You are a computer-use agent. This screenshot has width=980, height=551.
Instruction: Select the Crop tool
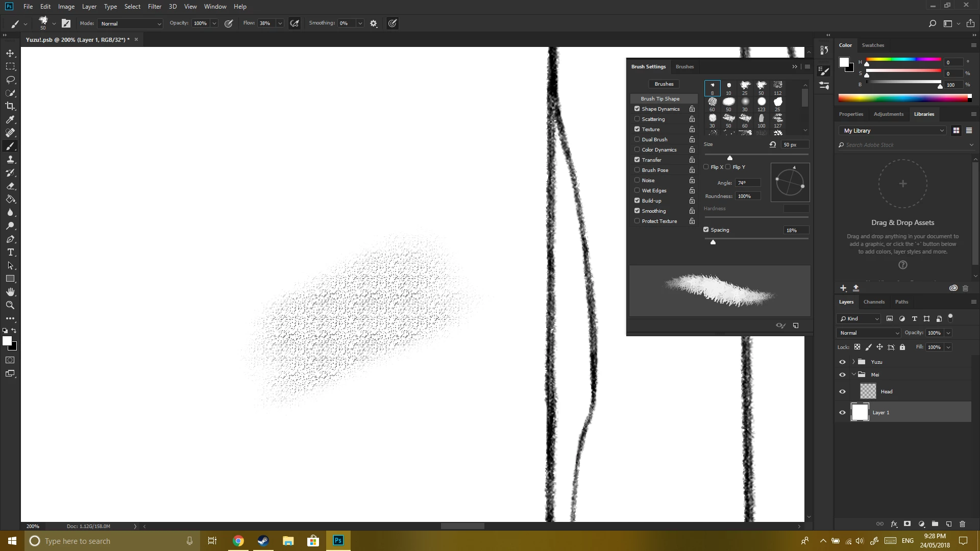click(x=10, y=106)
